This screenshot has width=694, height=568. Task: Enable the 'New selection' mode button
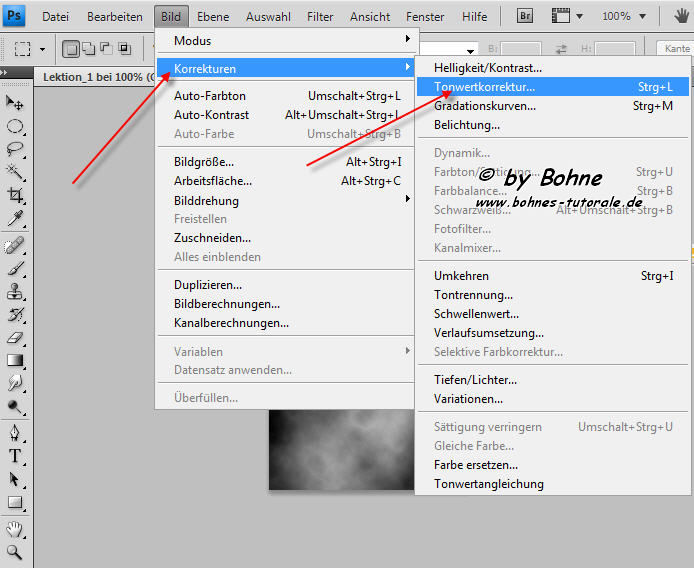tap(71, 48)
